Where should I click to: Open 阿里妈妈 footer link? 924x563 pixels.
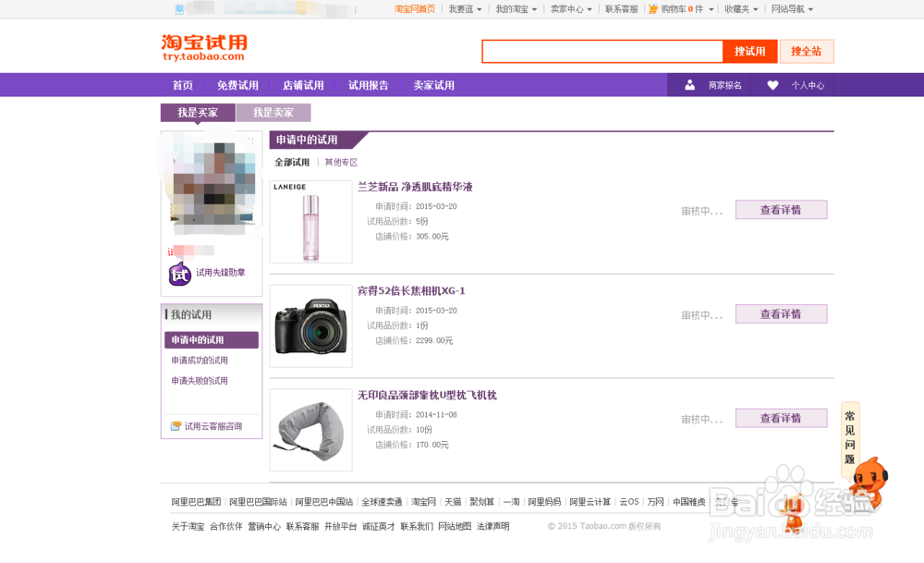(544, 502)
